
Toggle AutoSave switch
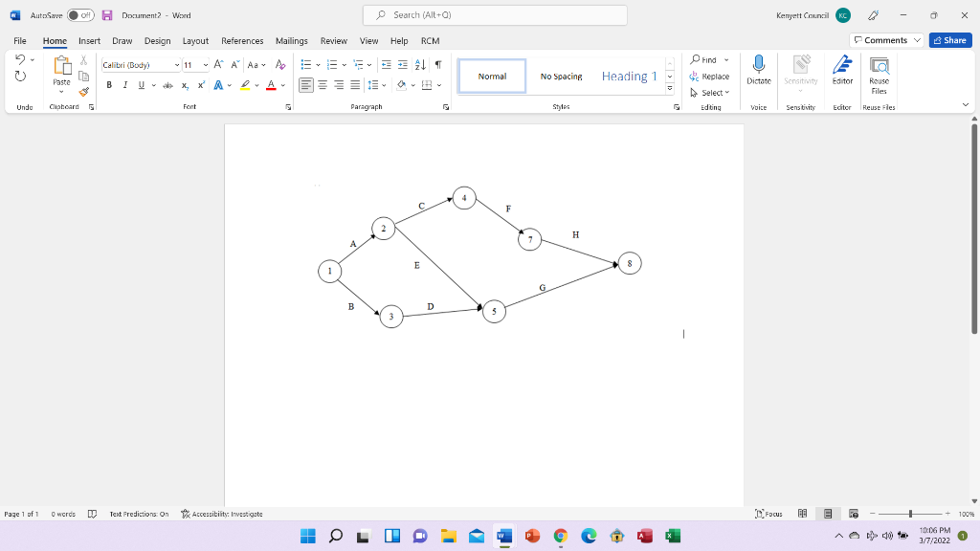point(80,15)
